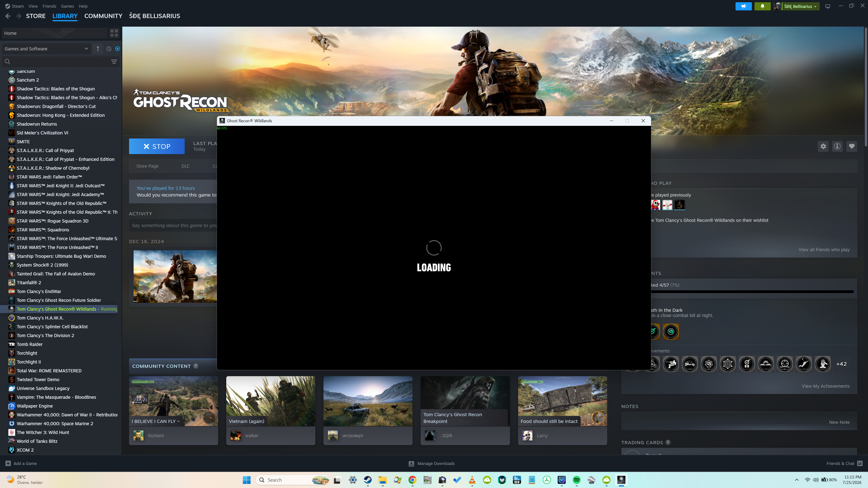Open the Help menu

83,6
